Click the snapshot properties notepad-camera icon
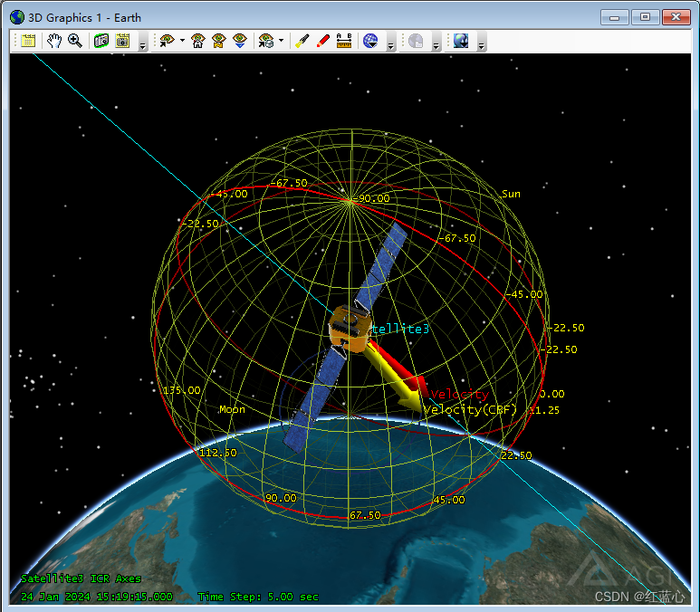 point(122,41)
